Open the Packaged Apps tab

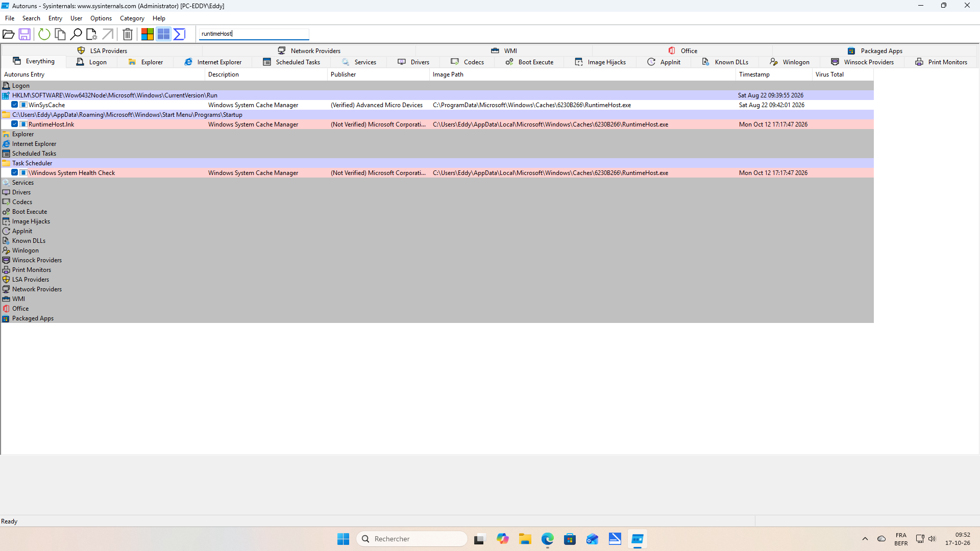pyautogui.click(x=875, y=51)
